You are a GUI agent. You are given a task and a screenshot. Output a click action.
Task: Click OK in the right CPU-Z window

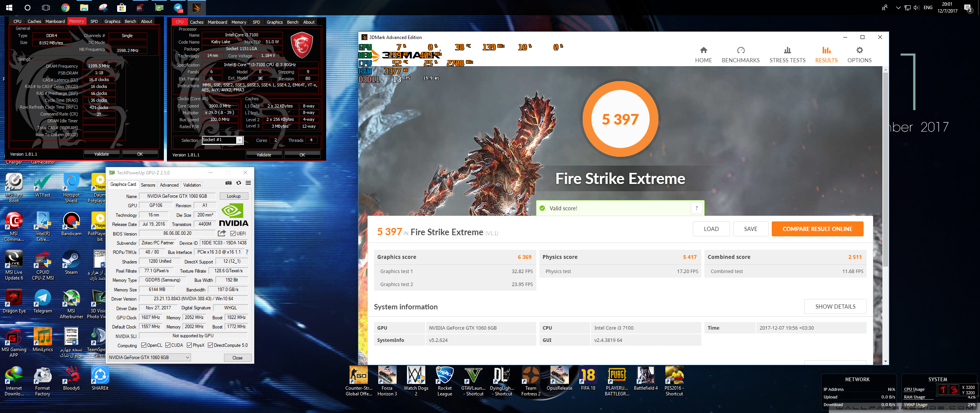coord(302,155)
